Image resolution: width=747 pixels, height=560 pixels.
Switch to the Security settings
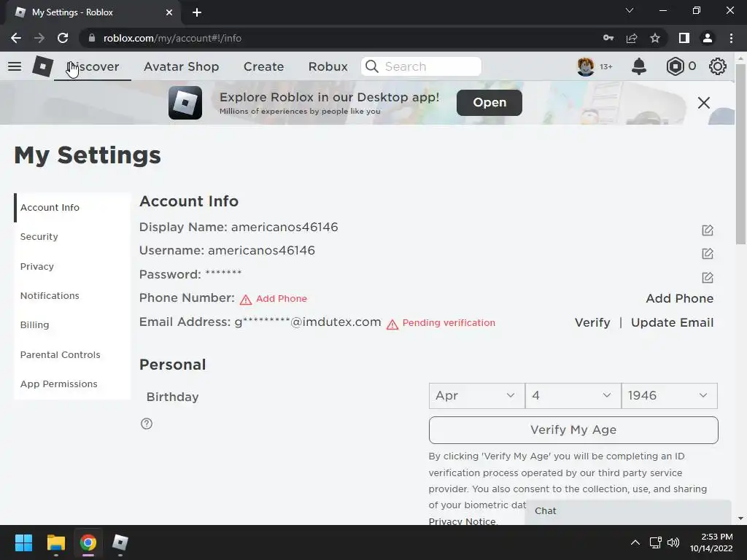coord(72,237)
